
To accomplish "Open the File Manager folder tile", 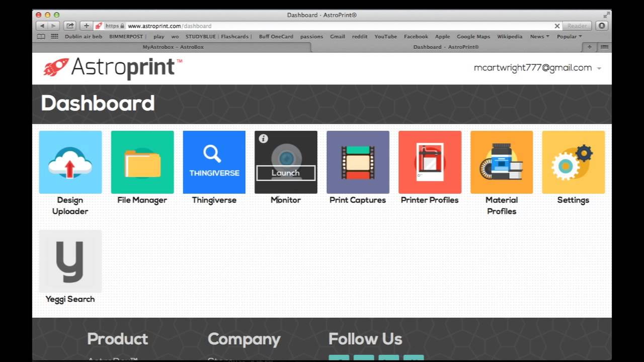I will (142, 162).
